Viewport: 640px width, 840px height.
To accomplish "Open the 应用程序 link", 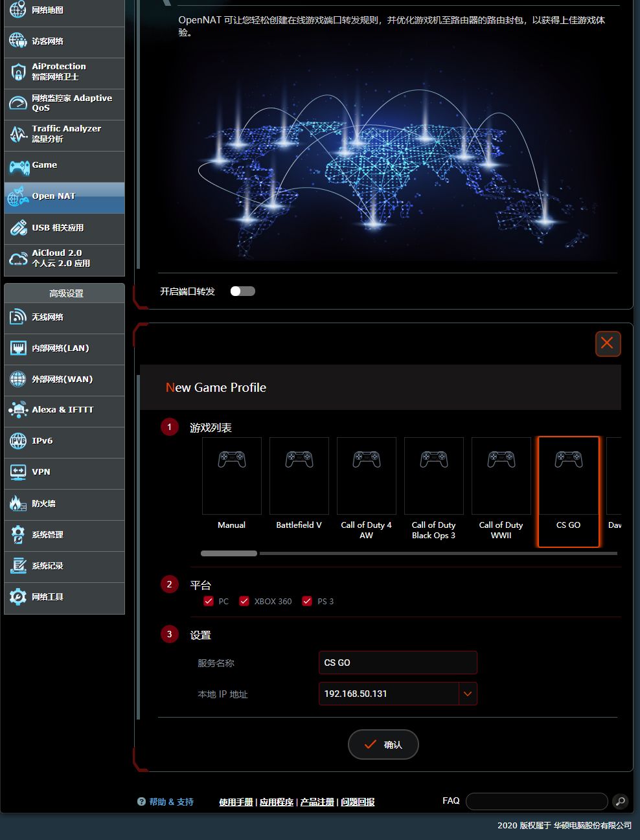I will click(277, 802).
